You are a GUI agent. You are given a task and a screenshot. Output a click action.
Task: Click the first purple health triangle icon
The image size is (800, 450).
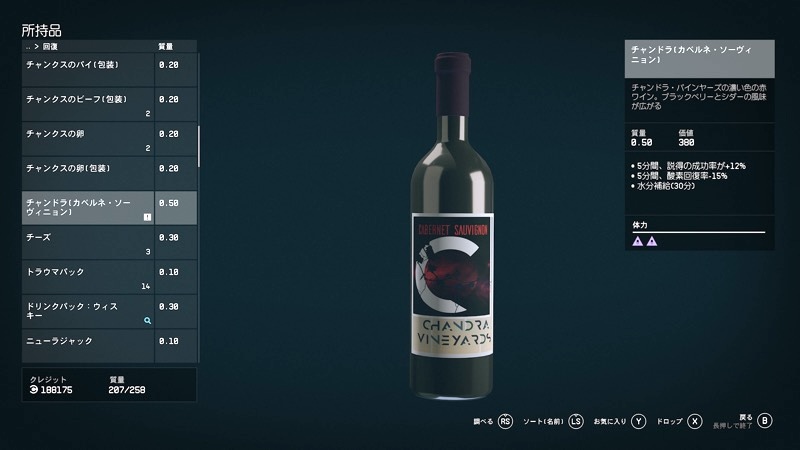pyautogui.click(x=638, y=241)
